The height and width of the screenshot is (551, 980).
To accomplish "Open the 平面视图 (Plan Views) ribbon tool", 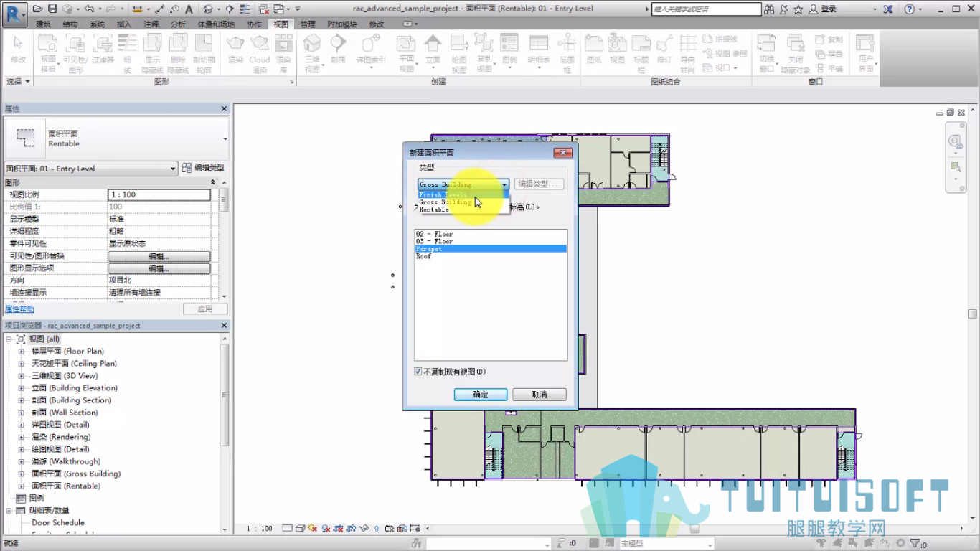I will (407, 53).
